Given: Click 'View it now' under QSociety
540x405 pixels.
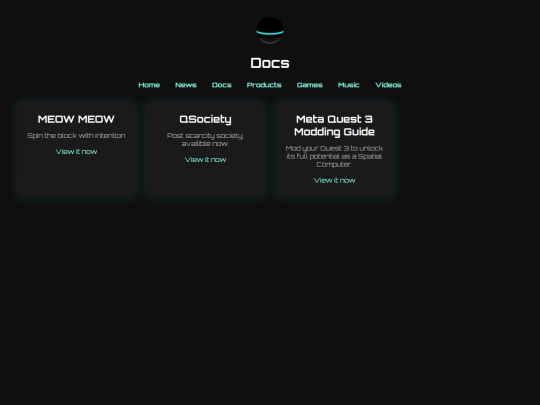Looking at the screenshot, I should (206, 159).
